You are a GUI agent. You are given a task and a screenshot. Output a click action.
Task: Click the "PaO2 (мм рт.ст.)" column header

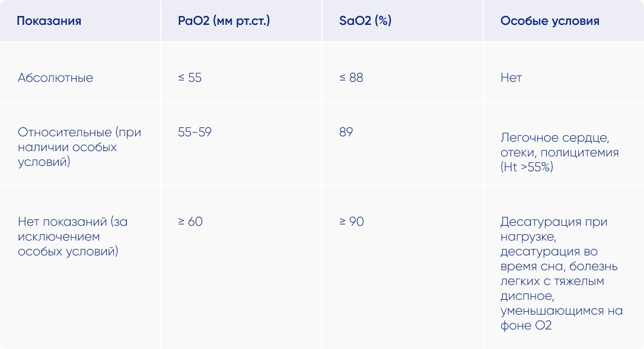224,21
